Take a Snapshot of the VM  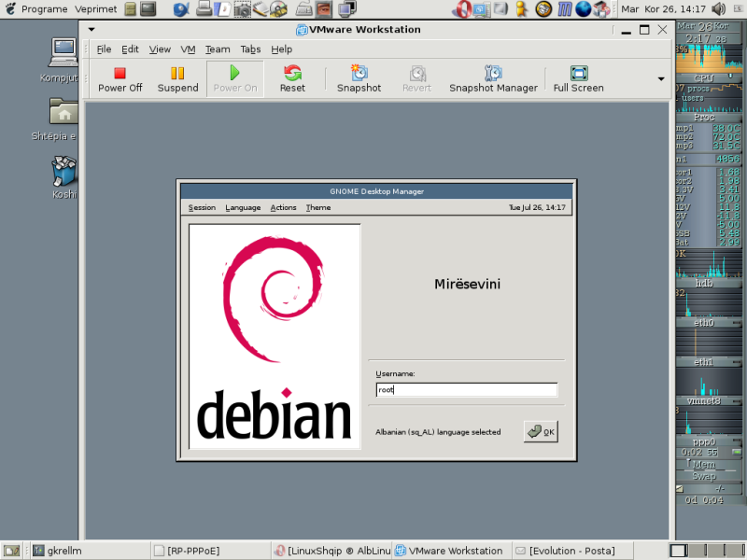tap(359, 79)
